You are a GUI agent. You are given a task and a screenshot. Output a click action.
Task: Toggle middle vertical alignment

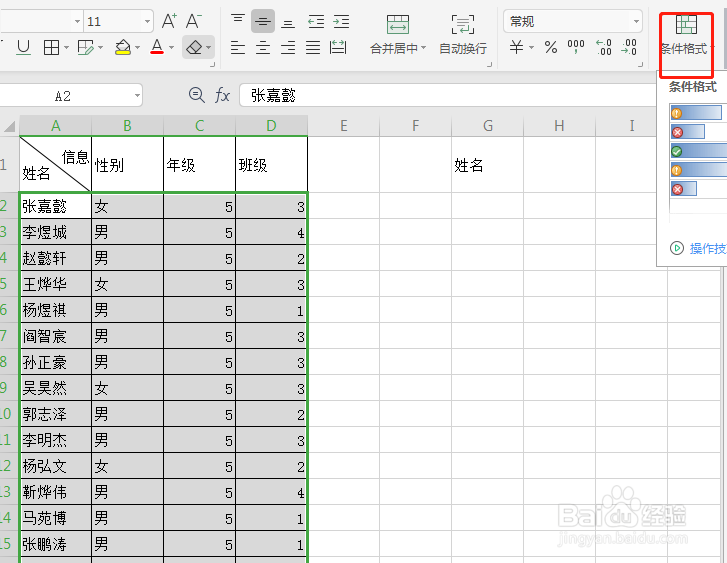pos(263,21)
